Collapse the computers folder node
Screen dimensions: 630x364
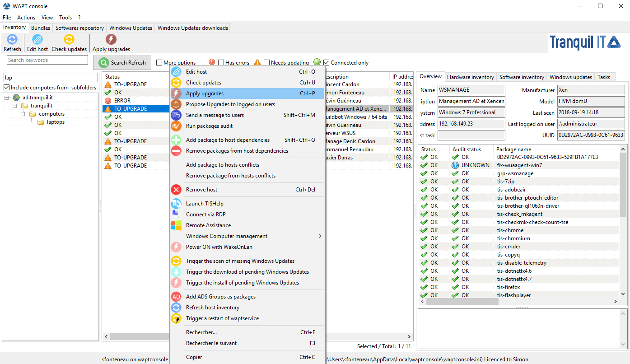pos(23,114)
